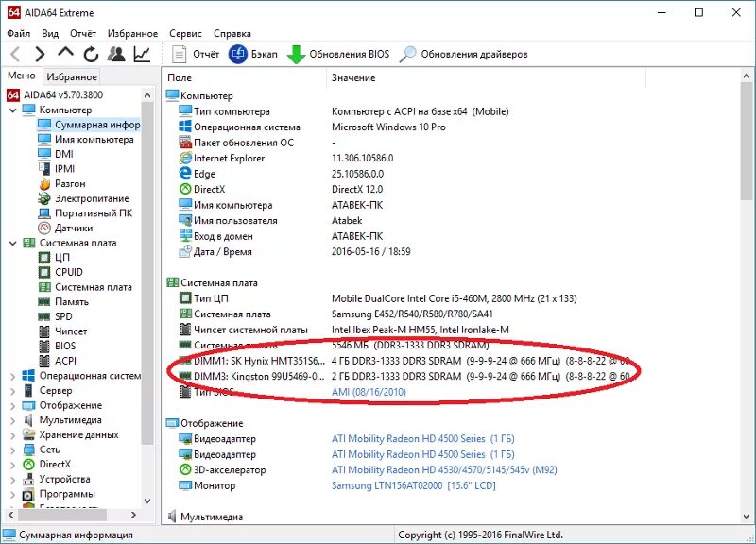756x544 pixels.
Task: Open first Видеоадаптер ATI Mobility Radeon link
Action: [x=422, y=438]
